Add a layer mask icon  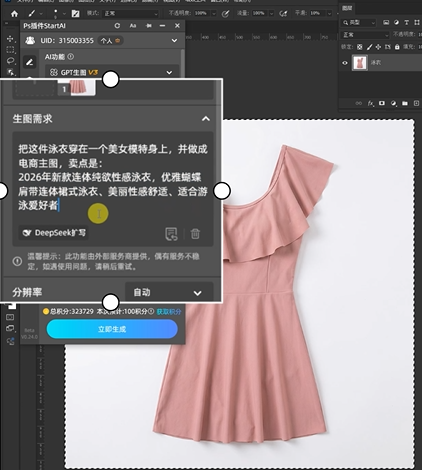point(382,103)
